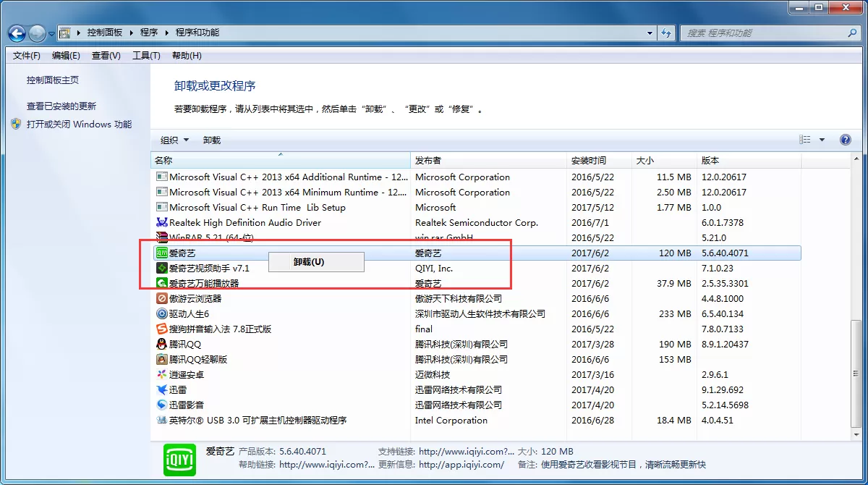This screenshot has height=485, width=868.
Task: Click the Realtek Audio Driver icon
Action: [x=162, y=223]
